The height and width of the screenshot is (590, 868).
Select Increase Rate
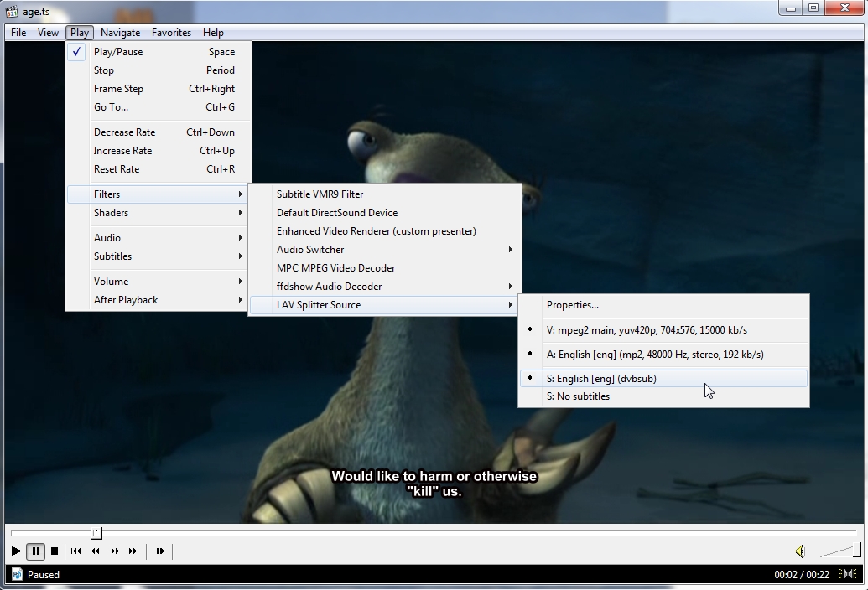[x=159, y=151]
